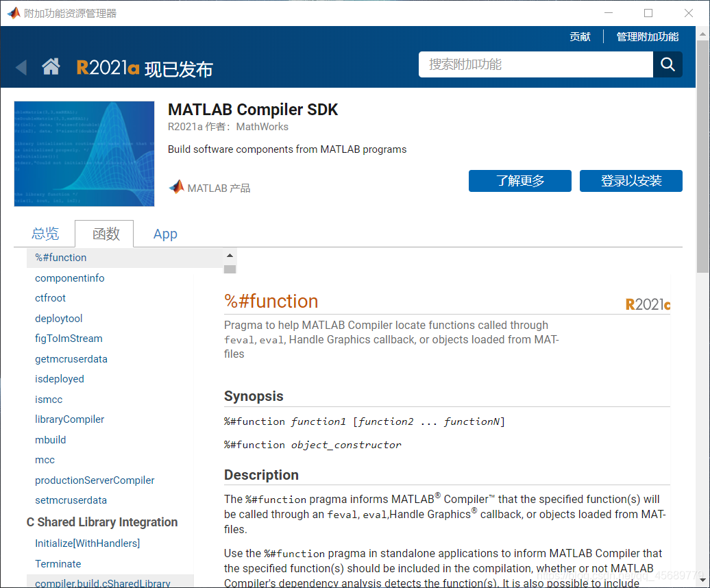Click the function list scrollbar thumb
Screen dimensions: 710x588
[230, 269]
